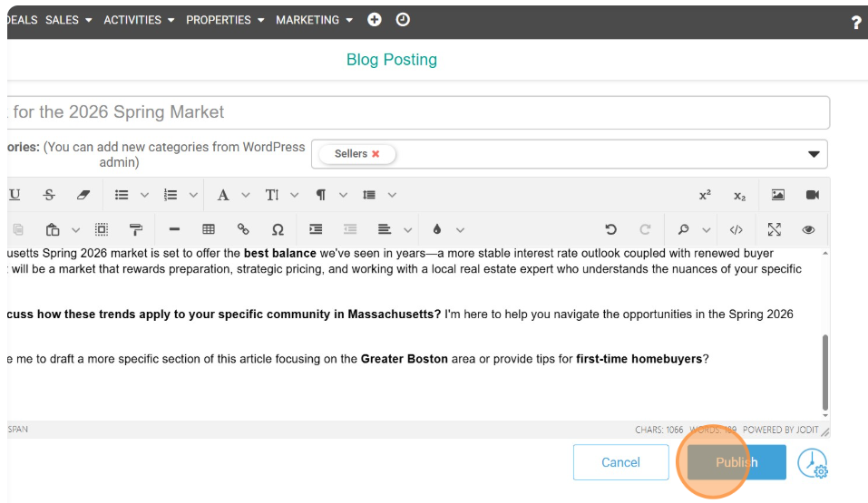This screenshot has width=868, height=503.
Task: Click the undo arrow icon
Action: 610,230
